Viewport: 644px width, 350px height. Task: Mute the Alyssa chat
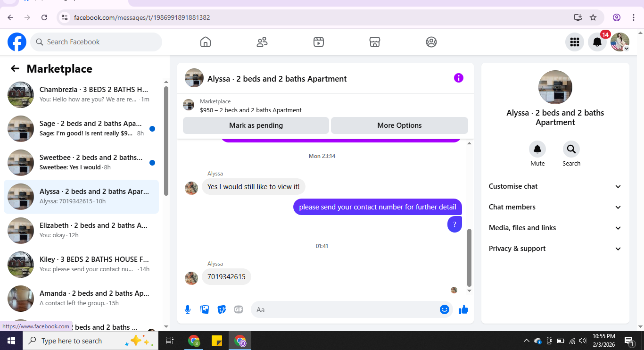[x=537, y=149]
